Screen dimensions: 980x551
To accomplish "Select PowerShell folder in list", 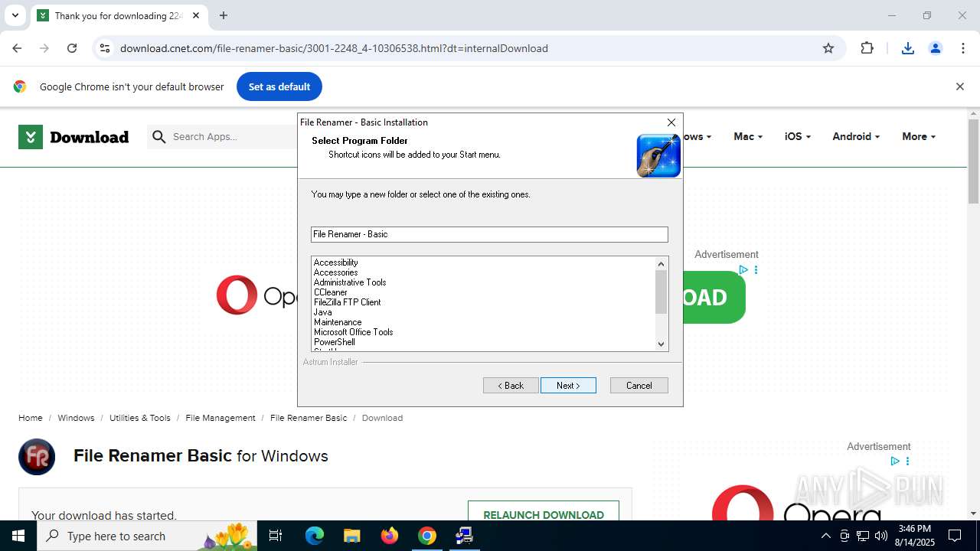I will coord(334,342).
